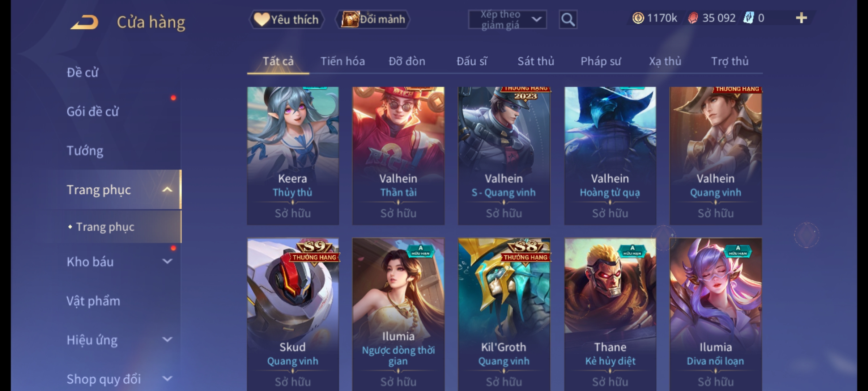Open favorites via Yêu thích heart button

pyautogui.click(x=286, y=20)
